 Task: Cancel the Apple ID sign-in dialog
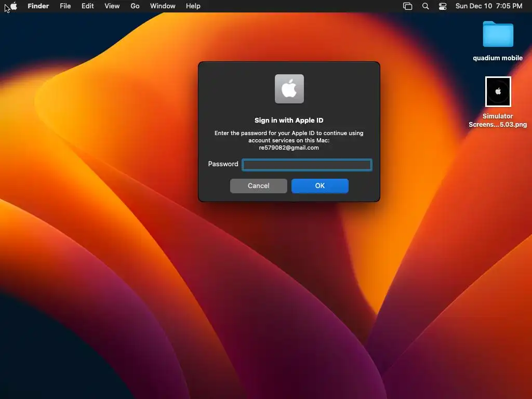pos(259,186)
